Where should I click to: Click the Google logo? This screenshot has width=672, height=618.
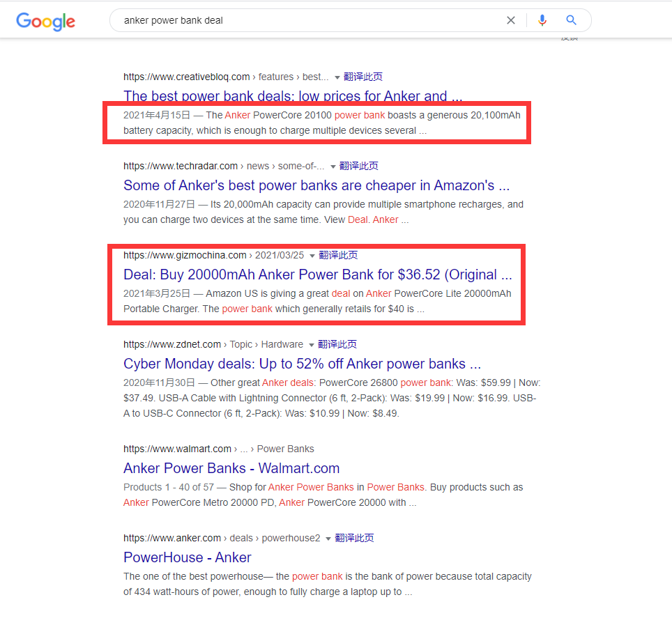click(45, 21)
